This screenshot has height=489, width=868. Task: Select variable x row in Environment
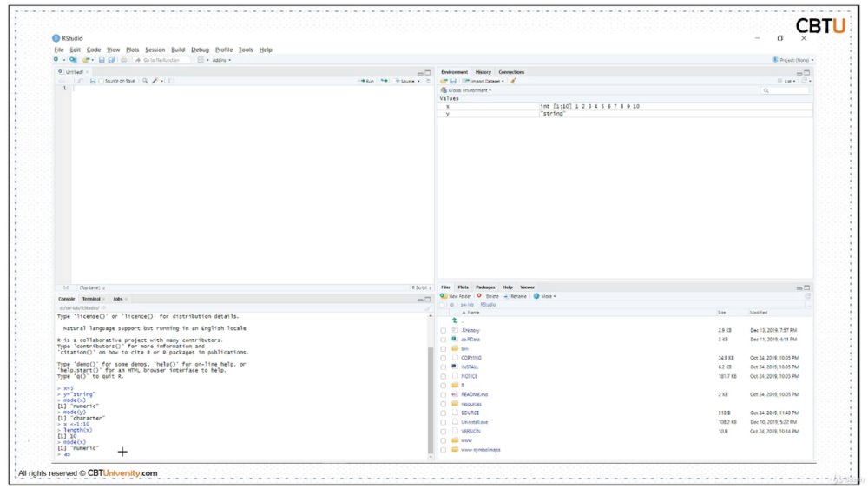pos(626,106)
